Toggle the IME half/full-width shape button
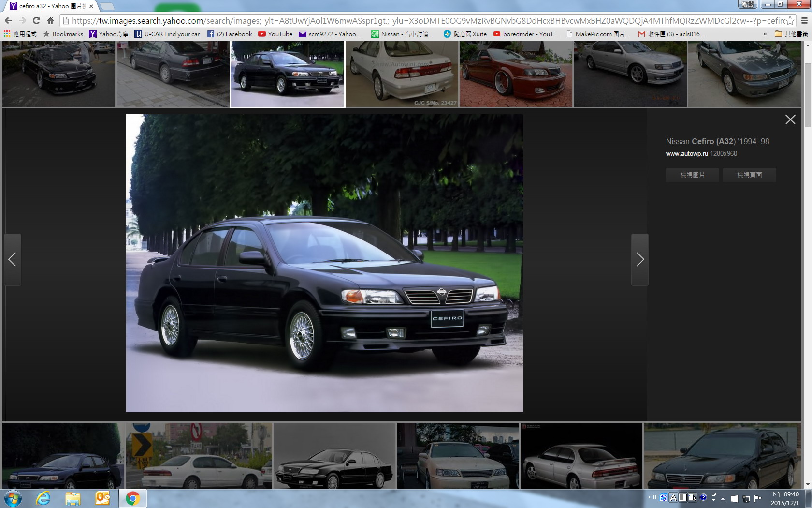This screenshot has height=508, width=812. pyautogui.click(x=682, y=497)
